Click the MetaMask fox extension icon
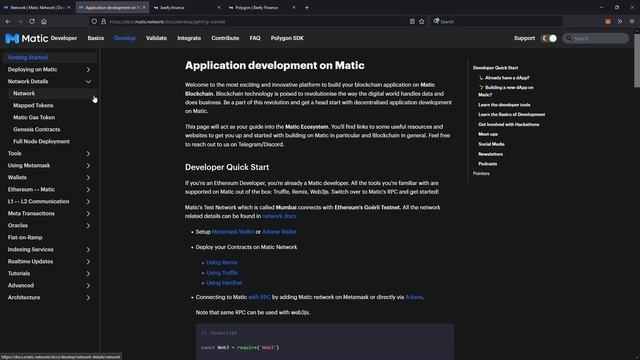Image resolution: width=640 pixels, height=360 pixels. tap(608, 21)
